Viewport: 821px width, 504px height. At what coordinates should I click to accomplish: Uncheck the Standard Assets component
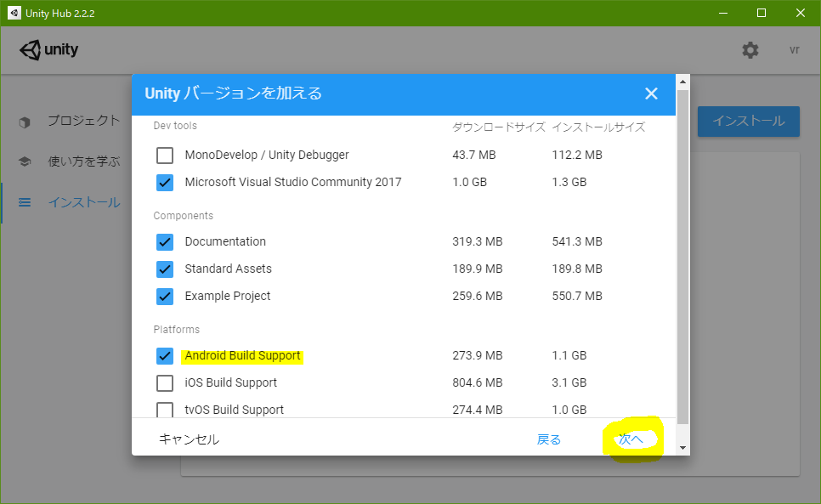pyautogui.click(x=165, y=269)
